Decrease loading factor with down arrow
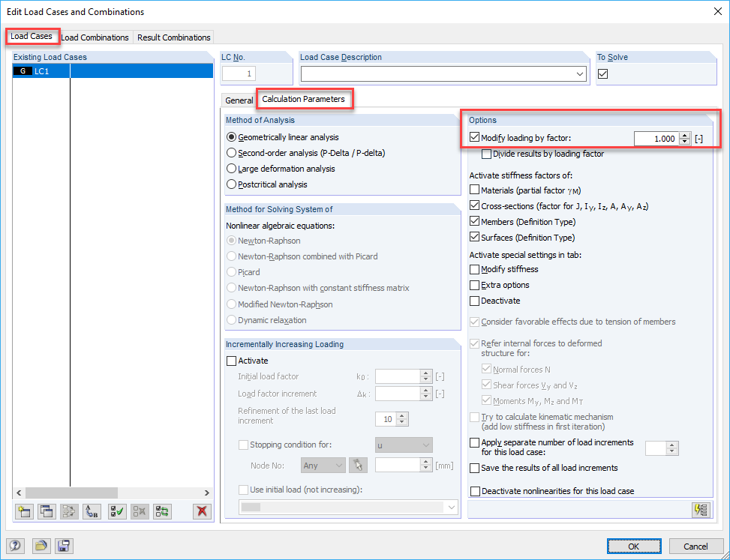The width and height of the screenshot is (730, 560). [x=685, y=142]
